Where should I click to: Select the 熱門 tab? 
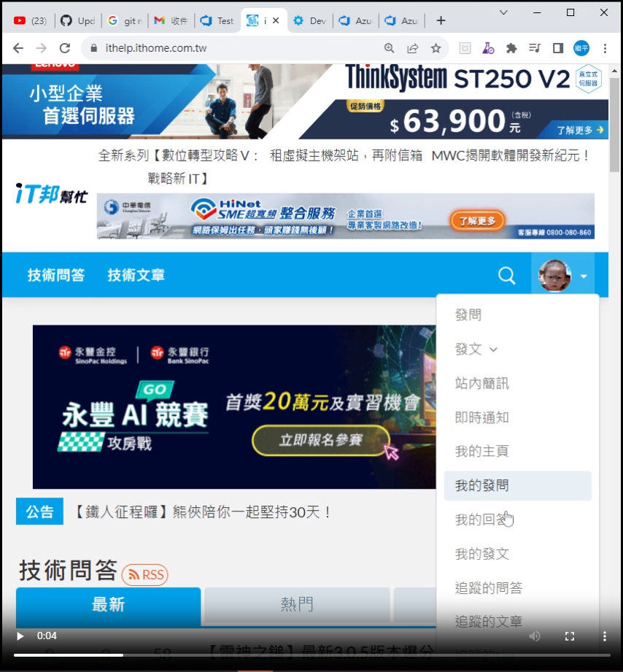pyautogui.click(x=297, y=605)
